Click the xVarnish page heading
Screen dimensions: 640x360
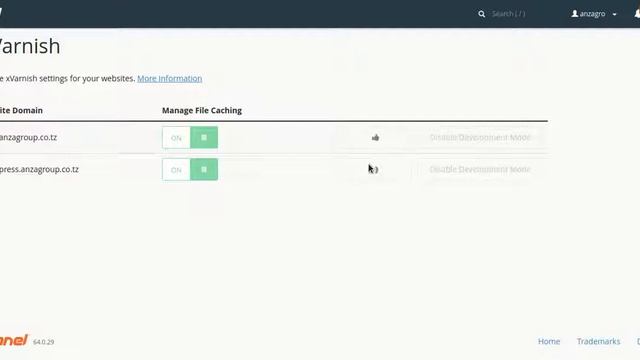30,46
